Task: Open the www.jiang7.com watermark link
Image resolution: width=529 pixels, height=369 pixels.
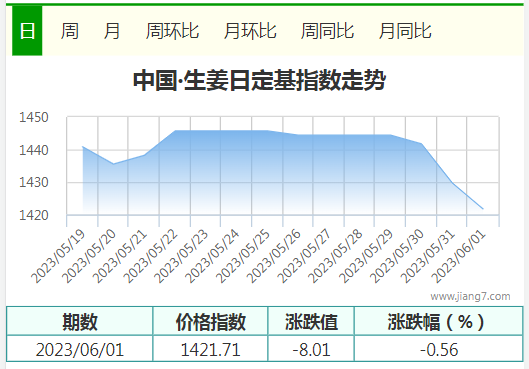Action: tap(470, 296)
